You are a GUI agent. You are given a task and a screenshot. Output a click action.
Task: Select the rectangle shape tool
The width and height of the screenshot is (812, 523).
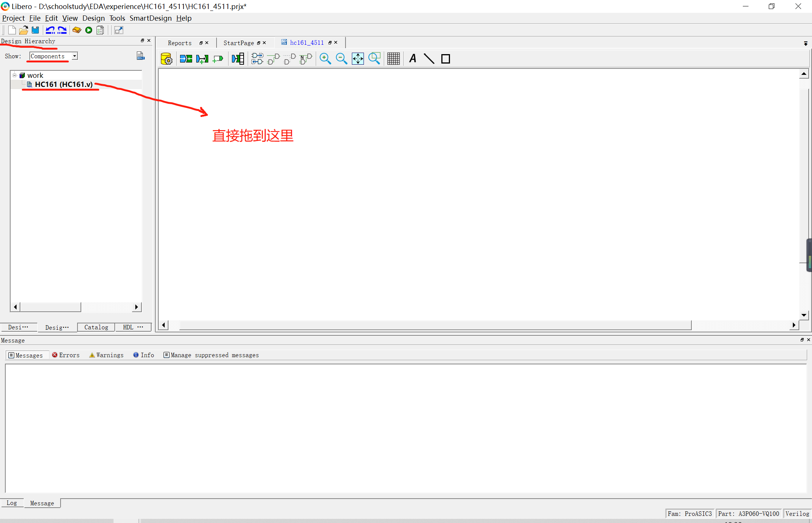coord(445,59)
